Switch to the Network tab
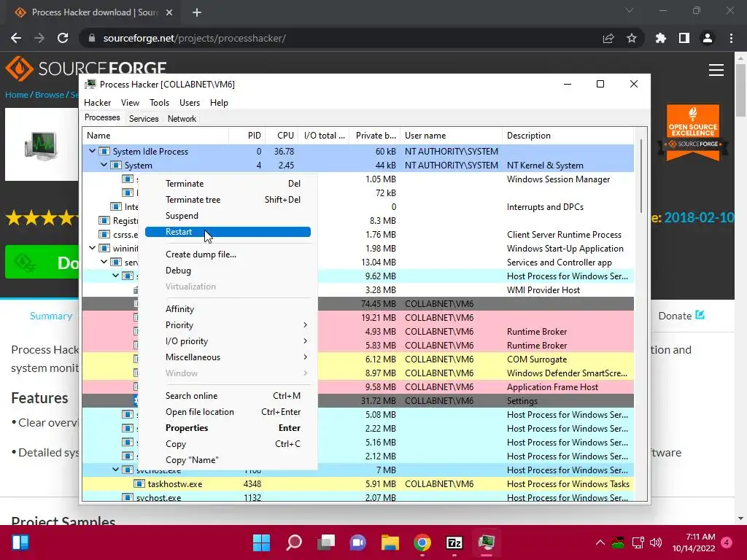The image size is (747, 560). (x=182, y=119)
